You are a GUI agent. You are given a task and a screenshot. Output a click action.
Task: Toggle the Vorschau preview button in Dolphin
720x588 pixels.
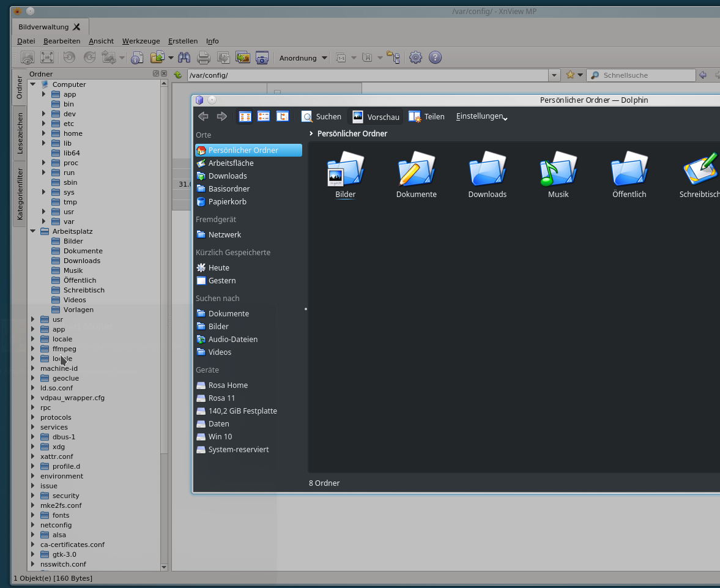pos(376,116)
